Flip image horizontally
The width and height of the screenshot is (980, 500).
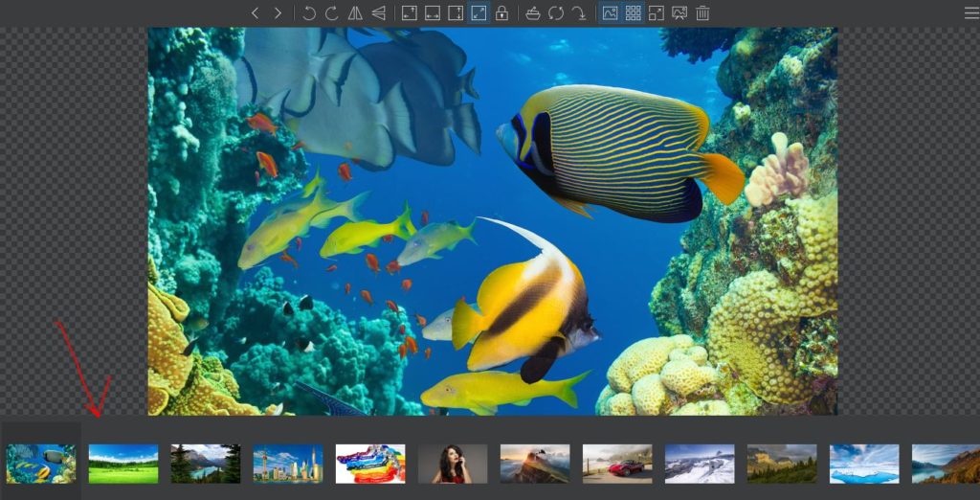pos(355,13)
